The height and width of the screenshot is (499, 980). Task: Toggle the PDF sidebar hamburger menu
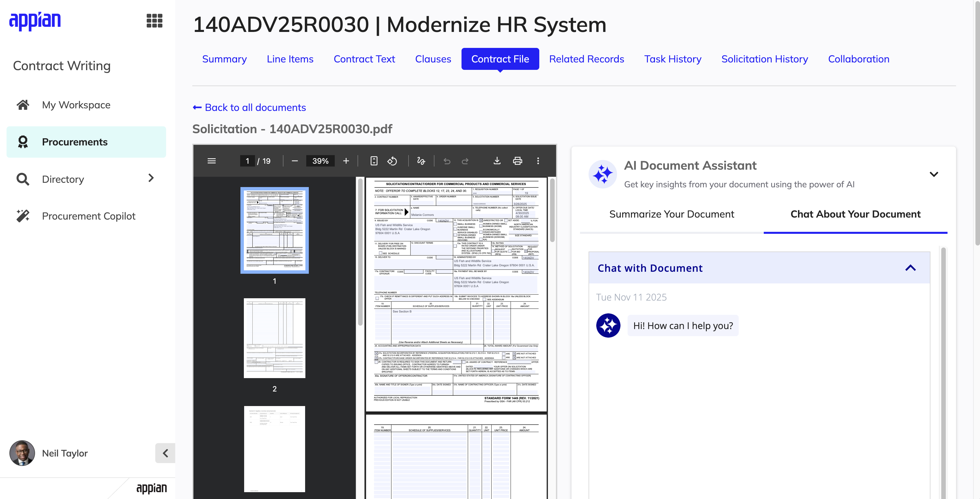point(211,161)
